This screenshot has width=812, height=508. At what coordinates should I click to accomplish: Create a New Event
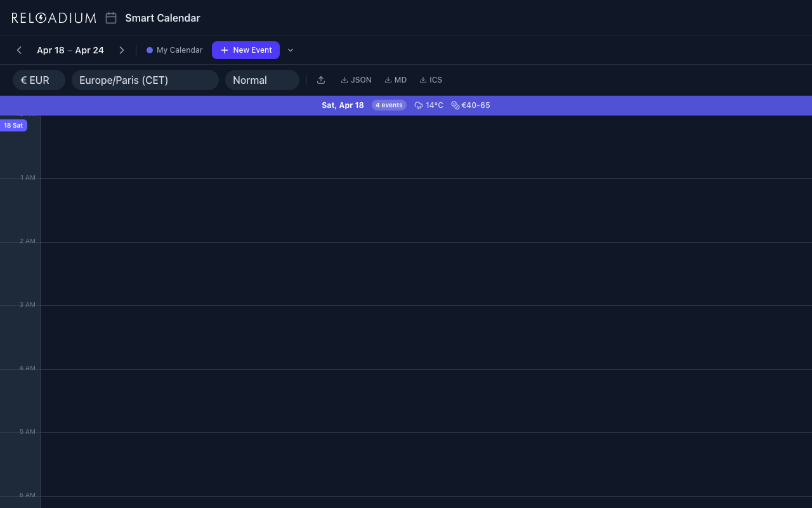(246, 50)
